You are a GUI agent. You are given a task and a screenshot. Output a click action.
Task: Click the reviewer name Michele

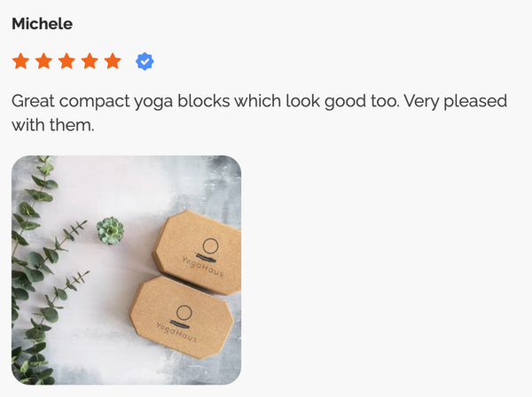click(x=42, y=24)
